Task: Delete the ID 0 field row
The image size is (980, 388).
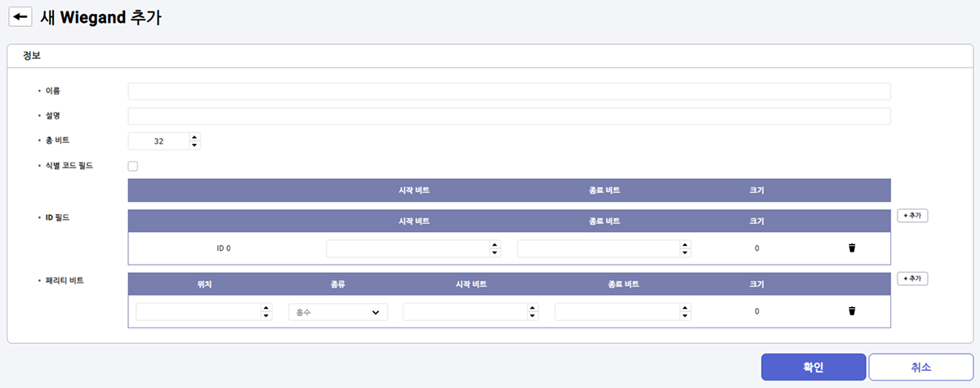Action: [852, 248]
